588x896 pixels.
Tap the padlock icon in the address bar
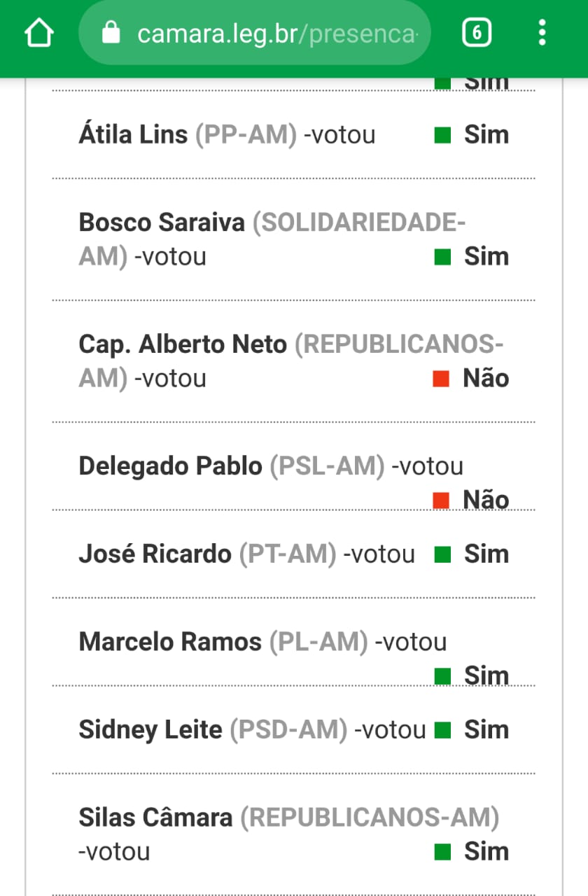(x=111, y=32)
